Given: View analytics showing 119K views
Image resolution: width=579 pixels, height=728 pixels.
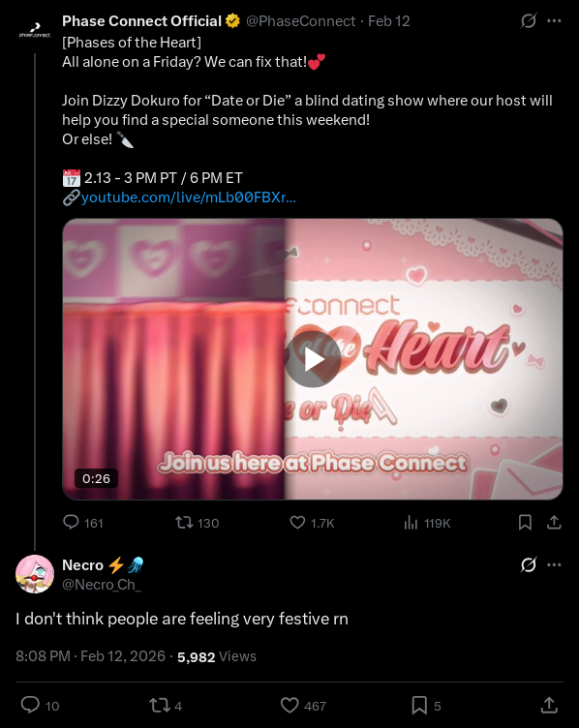Looking at the screenshot, I should (x=427, y=523).
